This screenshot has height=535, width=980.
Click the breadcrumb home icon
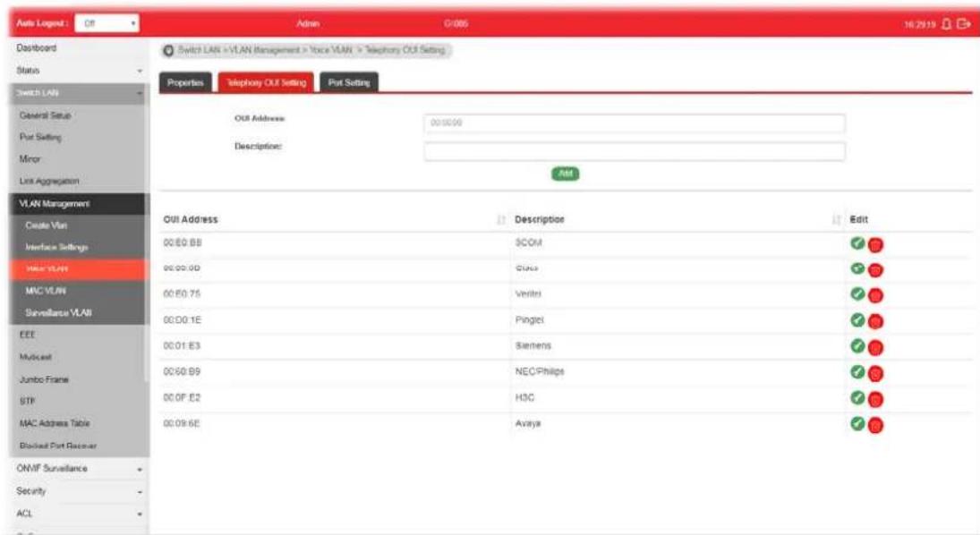(168, 51)
